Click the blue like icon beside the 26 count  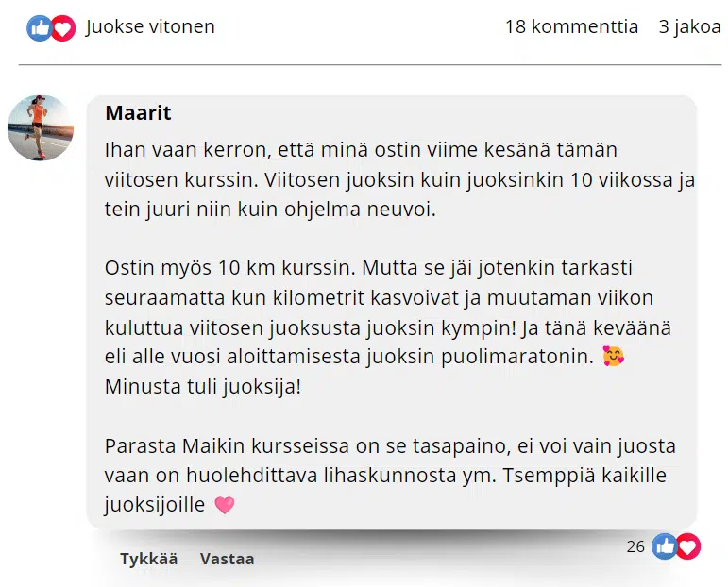pyautogui.click(x=665, y=546)
